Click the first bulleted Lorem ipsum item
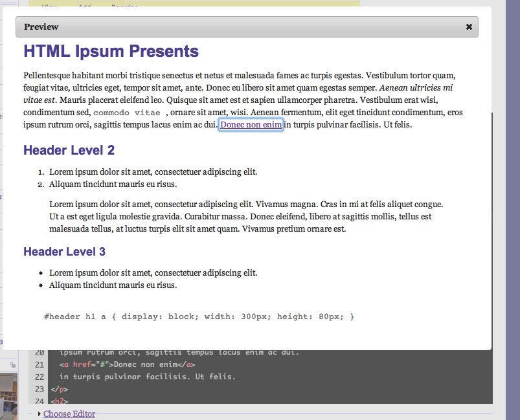The image size is (520, 420). [153, 273]
